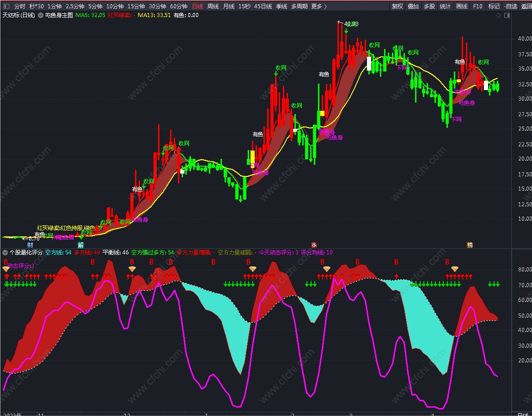The width and height of the screenshot is (532, 416).
Task: Open the 个股量化评分 indicator dropdown
Action: [5, 253]
